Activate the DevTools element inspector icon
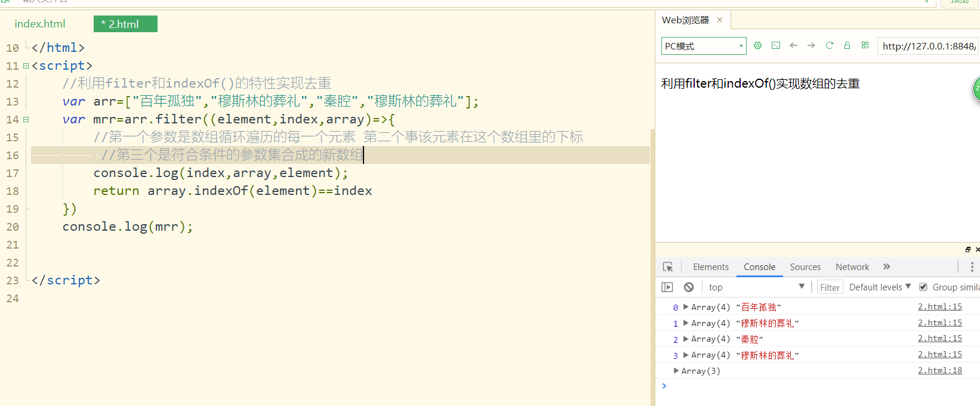The image size is (980, 406). pyautogui.click(x=668, y=267)
